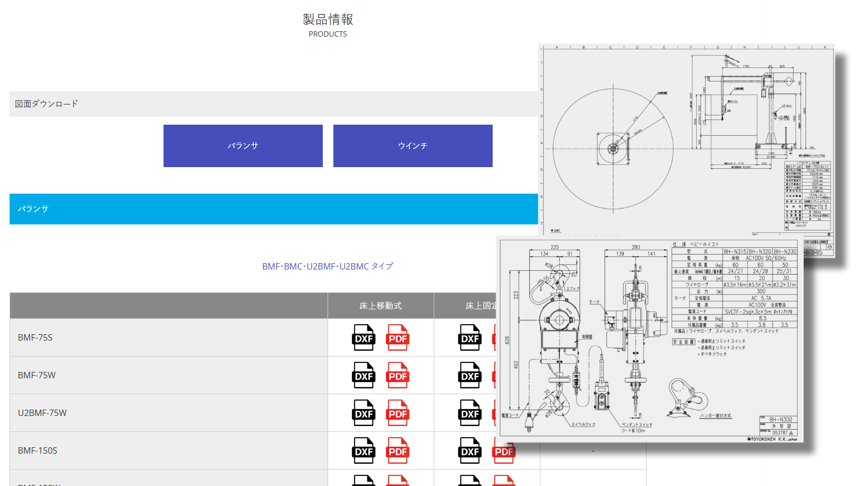Open BMF·BMC·U2BMF·U2BMC タイプ link
The width and height of the screenshot is (868, 486).
click(328, 266)
